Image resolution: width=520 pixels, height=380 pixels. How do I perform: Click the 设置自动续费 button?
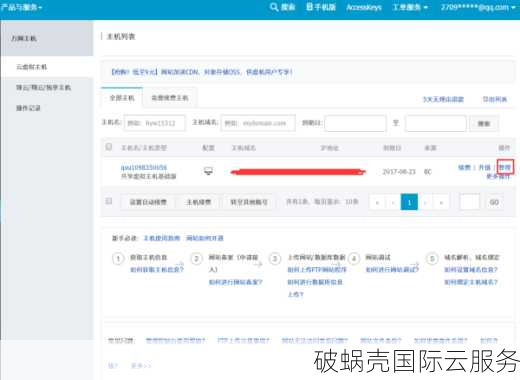[x=148, y=202]
